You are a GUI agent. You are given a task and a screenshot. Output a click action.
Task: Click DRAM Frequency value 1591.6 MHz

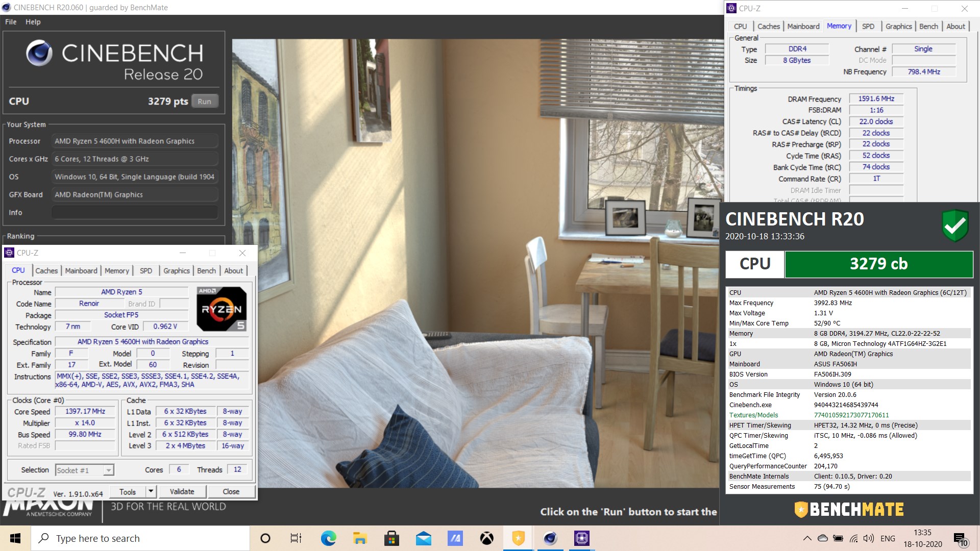[876, 98]
